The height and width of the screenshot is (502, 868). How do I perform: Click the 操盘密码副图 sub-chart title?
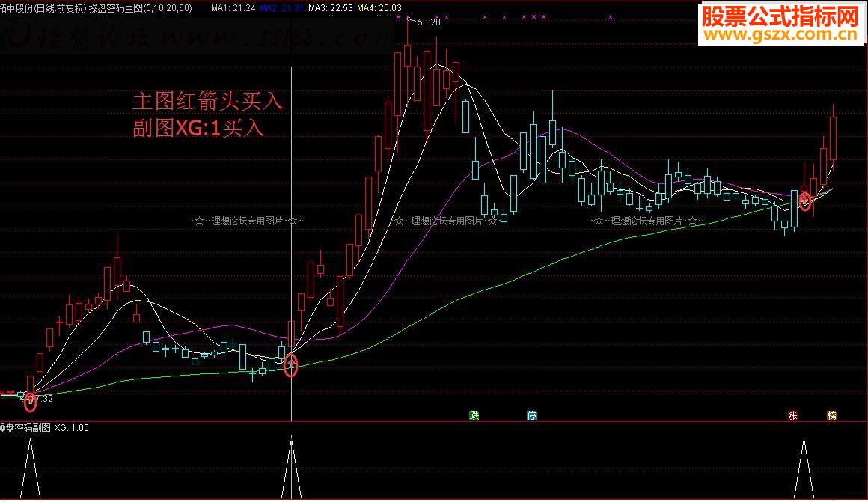(25, 428)
